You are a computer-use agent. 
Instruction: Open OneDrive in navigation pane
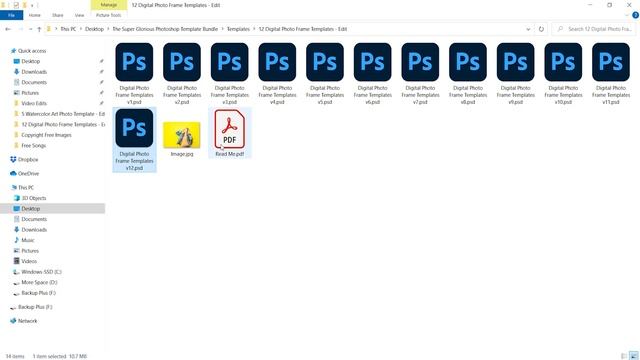coord(28,173)
